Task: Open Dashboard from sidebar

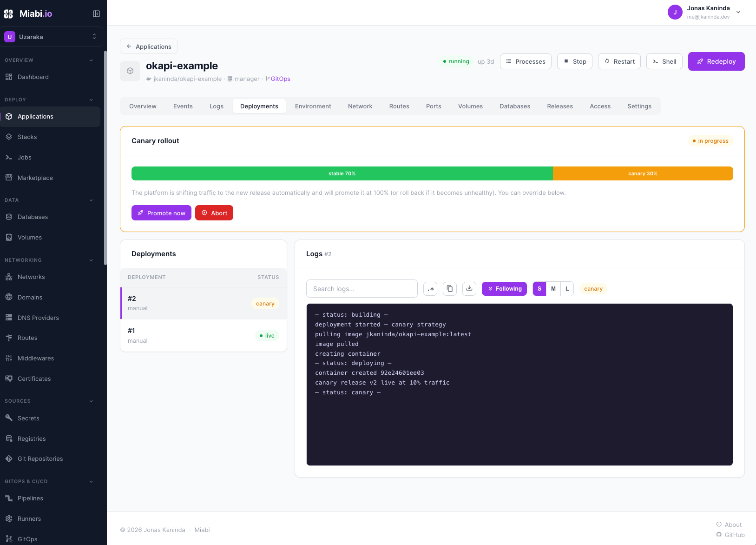Action: tap(50, 77)
